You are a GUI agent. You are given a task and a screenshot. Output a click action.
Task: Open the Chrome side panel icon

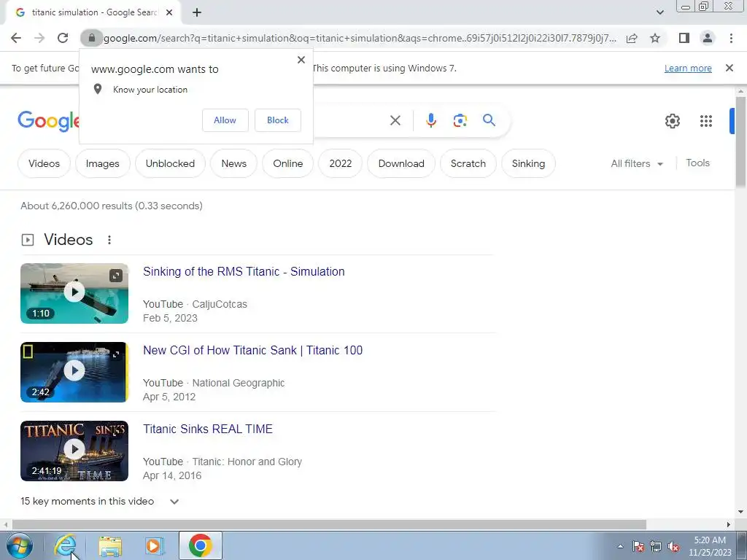(x=684, y=38)
